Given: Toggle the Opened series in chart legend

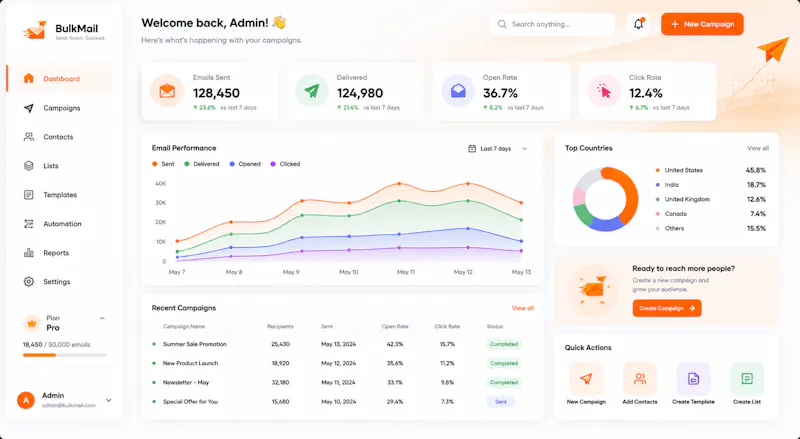Looking at the screenshot, I should pos(245,164).
